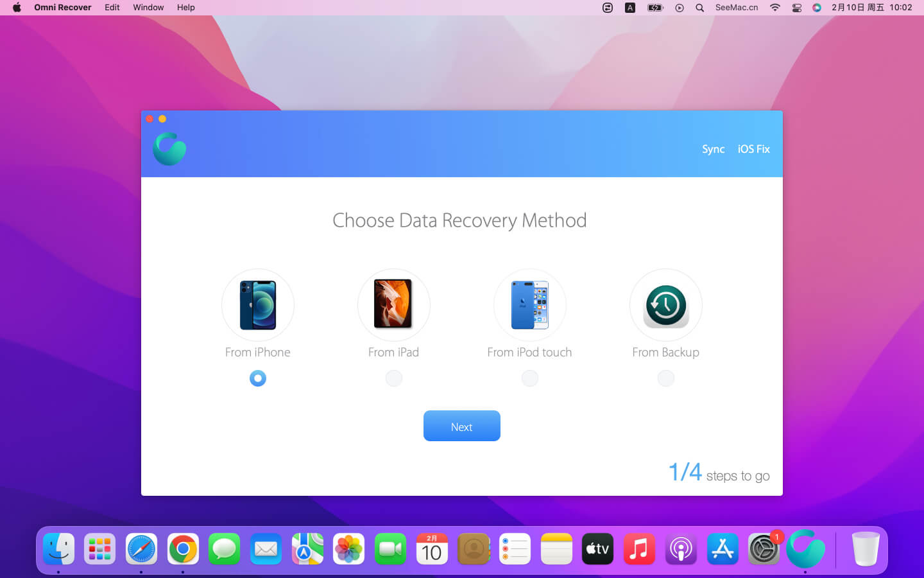Viewport: 924px width, 578px height.
Task: Click the iPod touch device icon
Action: tap(529, 305)
